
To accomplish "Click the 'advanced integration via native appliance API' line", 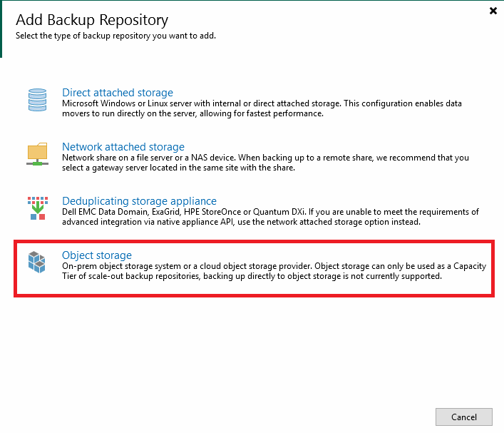I will (241, 222).
